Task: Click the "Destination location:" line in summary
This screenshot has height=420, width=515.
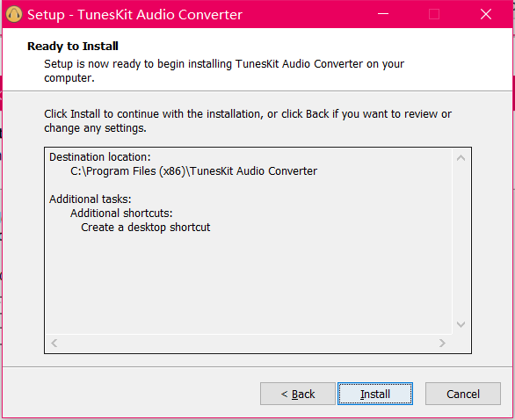Action: click(x=100, y=157)
